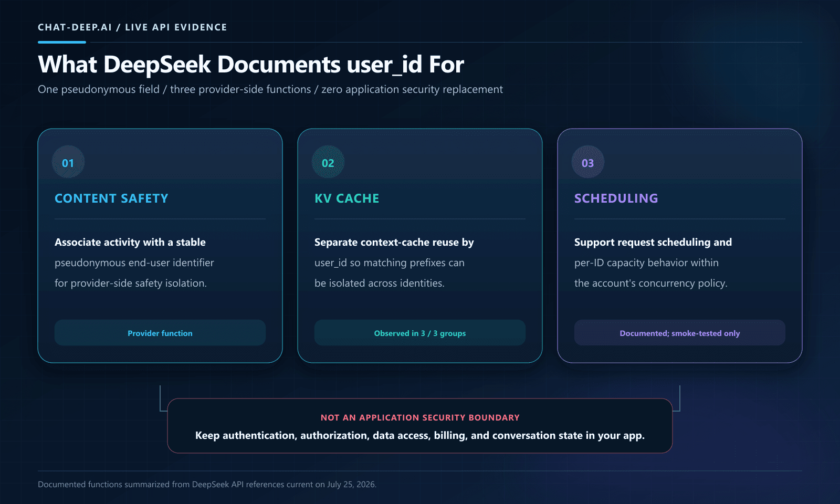Click Support request scheduling and text
The height and width of the screenshot is (504, 840).
pyautogui.click(x=653, y=242)
